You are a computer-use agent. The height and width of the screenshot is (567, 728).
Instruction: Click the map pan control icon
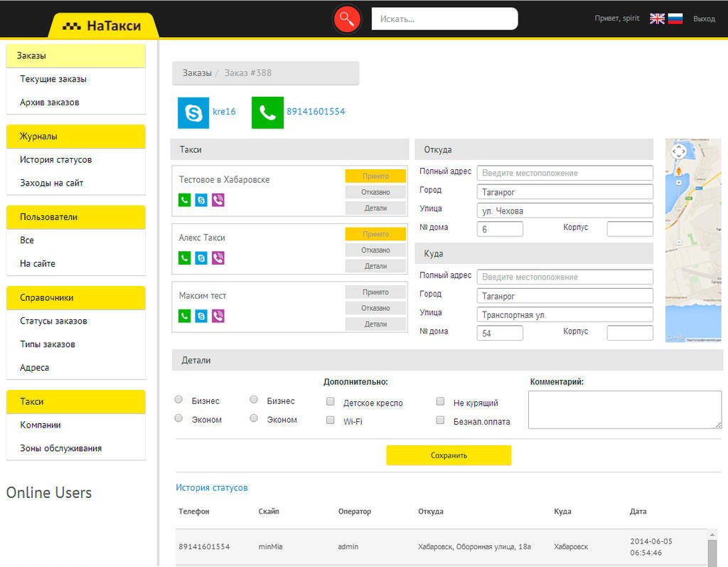[x=679, y=152]
